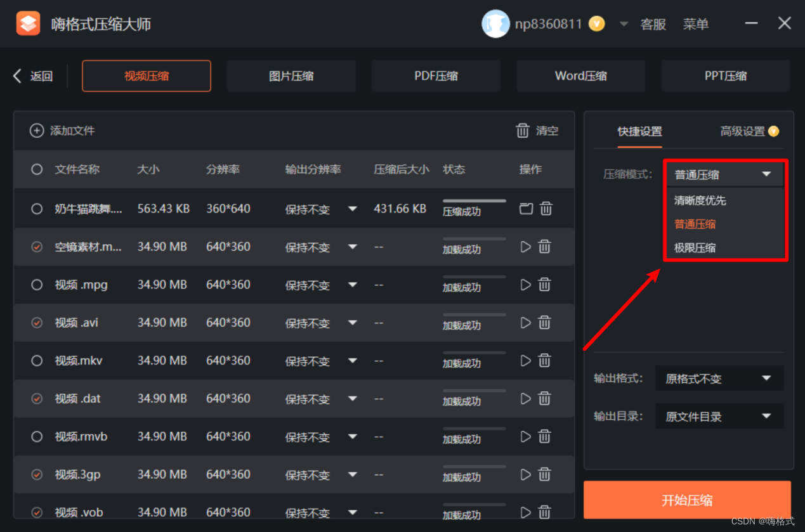Toggle the select-all checkbox in header
Viewport: 805px width, 532px height.
point(37,169)
